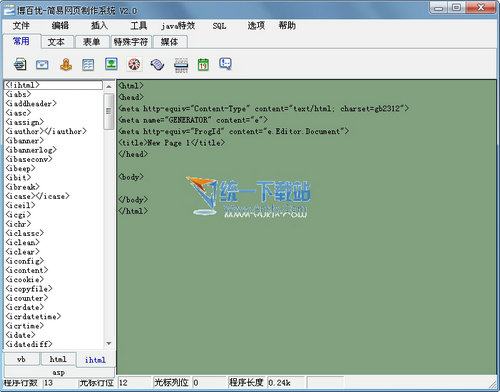The width and height of the screenshot is (500, 392).
Task: Select the asp tag list tab
Action: pyautogui.click(x=59, y=372)
